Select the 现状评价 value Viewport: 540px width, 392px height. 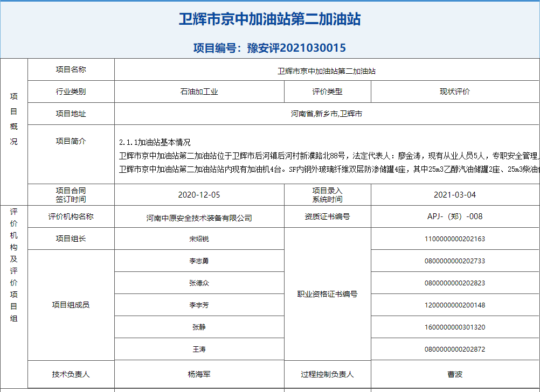(x=455, y=92)
